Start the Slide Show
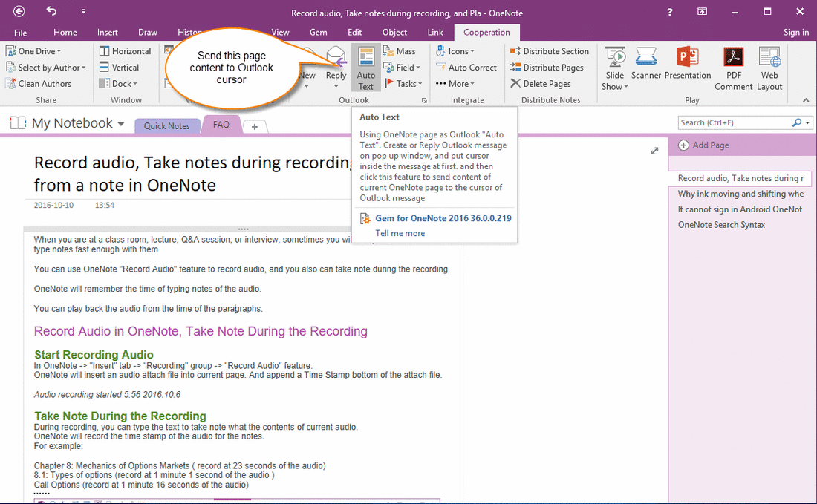817x504 pixels. pos(615,68)
